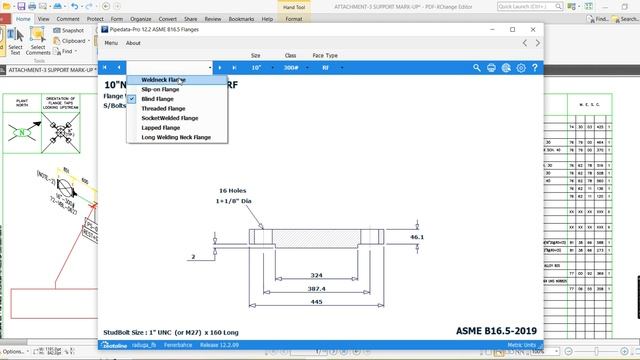640x360 pixels.
Task: Click the StudBolt Size text line
Action: coord(171,333)
